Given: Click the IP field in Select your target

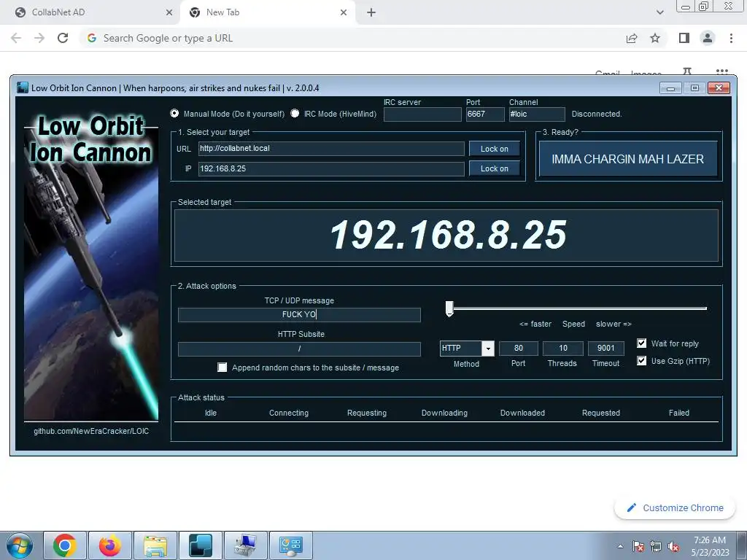Looking at the screenshot, I should click(331, 168).
